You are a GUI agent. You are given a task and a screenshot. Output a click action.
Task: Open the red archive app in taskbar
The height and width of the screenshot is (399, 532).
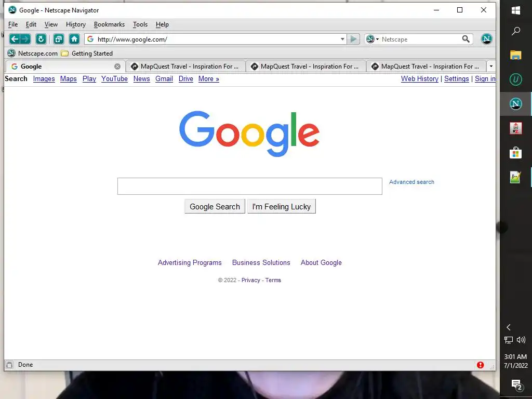[516, 128]
